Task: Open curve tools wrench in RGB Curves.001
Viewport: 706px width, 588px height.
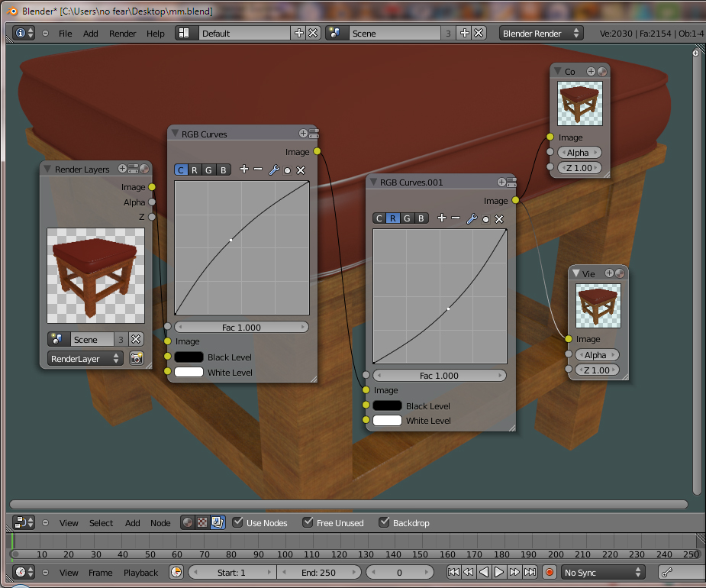Action: pos(471,218)
